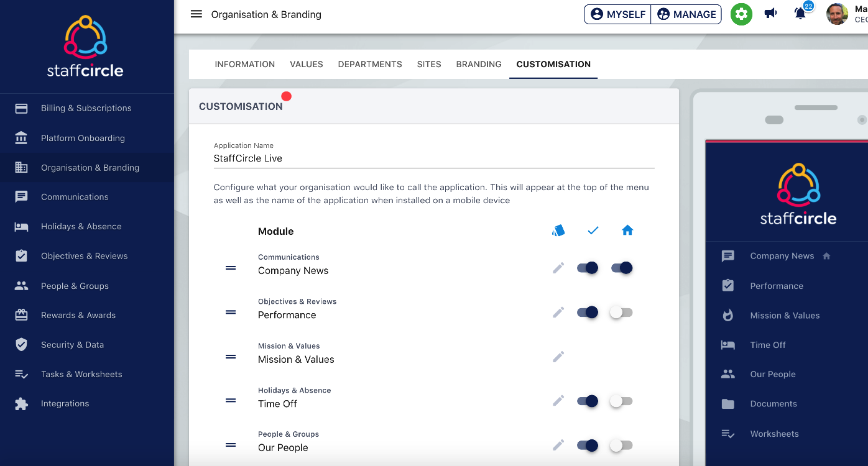Disable the Performance module toggle
Screen dimensions: 868x466
(x=588, y=312)
